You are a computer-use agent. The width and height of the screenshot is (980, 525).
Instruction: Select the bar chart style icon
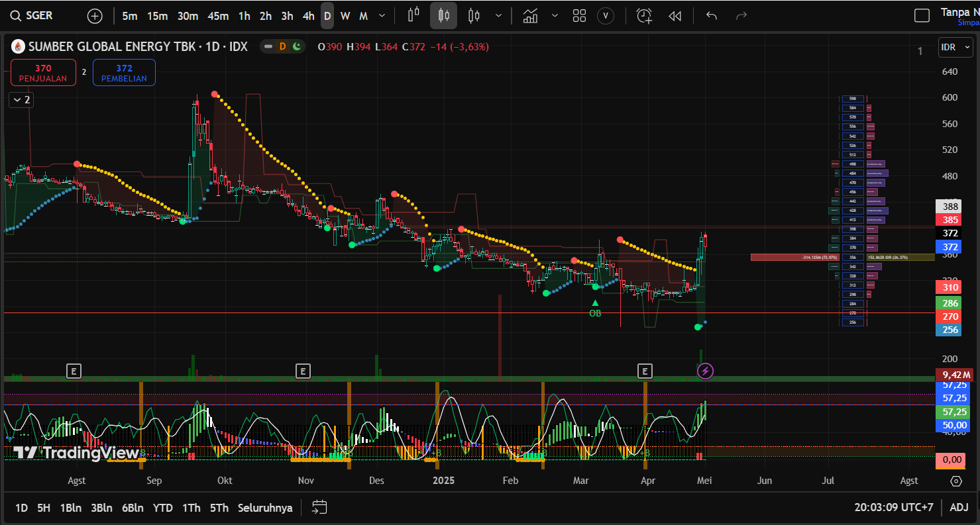413,16
